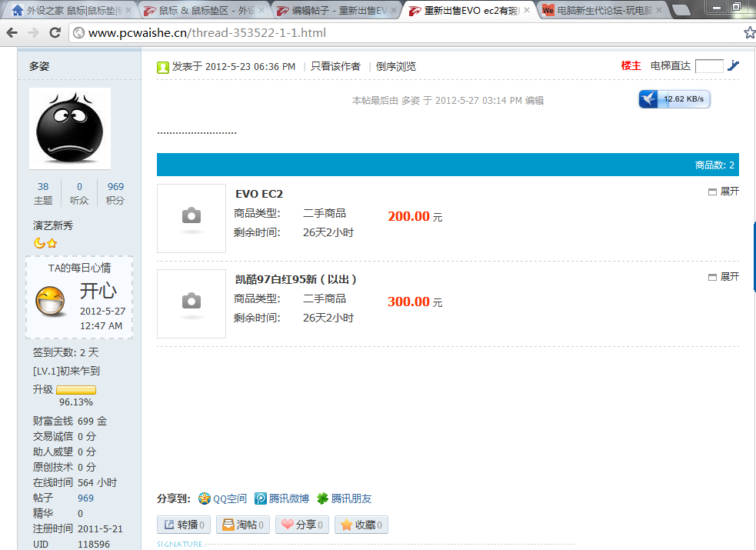This screenshot has height=550, width=756.
Task: Click the QQ空间 share icon
Action: coord(205,498)
